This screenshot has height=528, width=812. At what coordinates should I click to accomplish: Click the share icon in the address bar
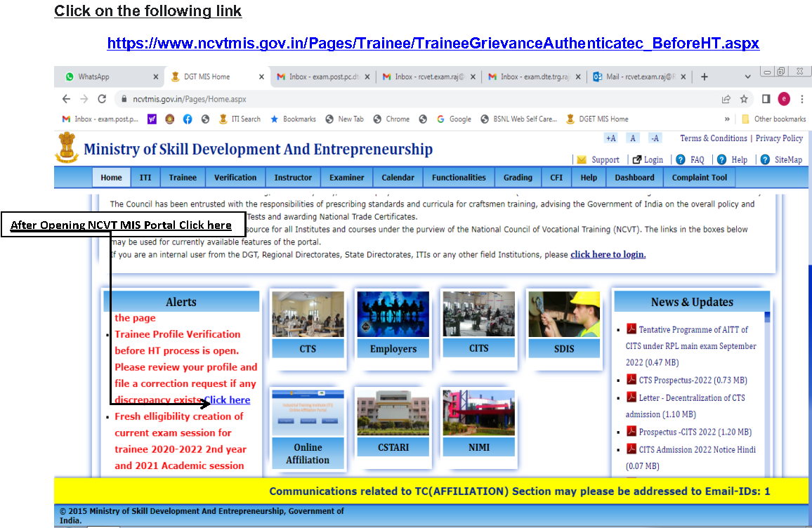pyautogui.click(x=726, y=99)
